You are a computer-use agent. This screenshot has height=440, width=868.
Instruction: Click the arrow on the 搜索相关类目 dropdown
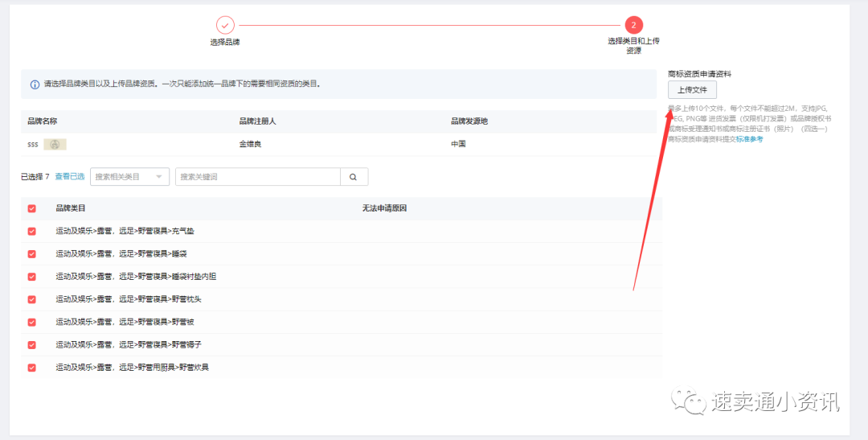159,177
